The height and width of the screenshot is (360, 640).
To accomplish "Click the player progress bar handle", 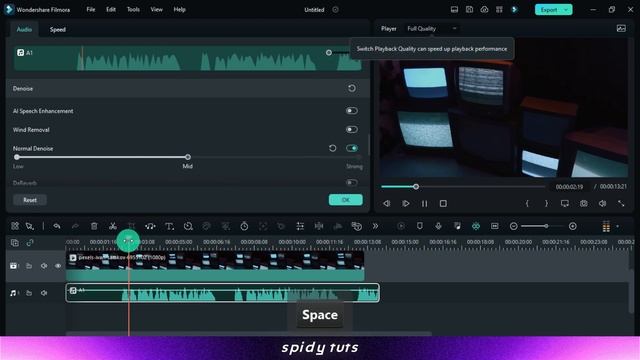I will coord(416,187).
